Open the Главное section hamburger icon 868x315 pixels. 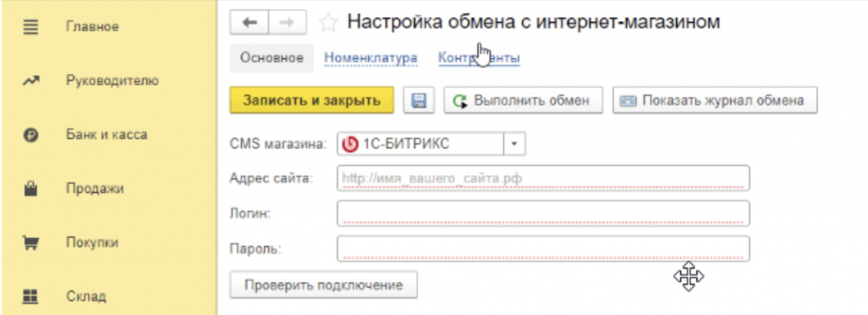(x=31, y=26)
